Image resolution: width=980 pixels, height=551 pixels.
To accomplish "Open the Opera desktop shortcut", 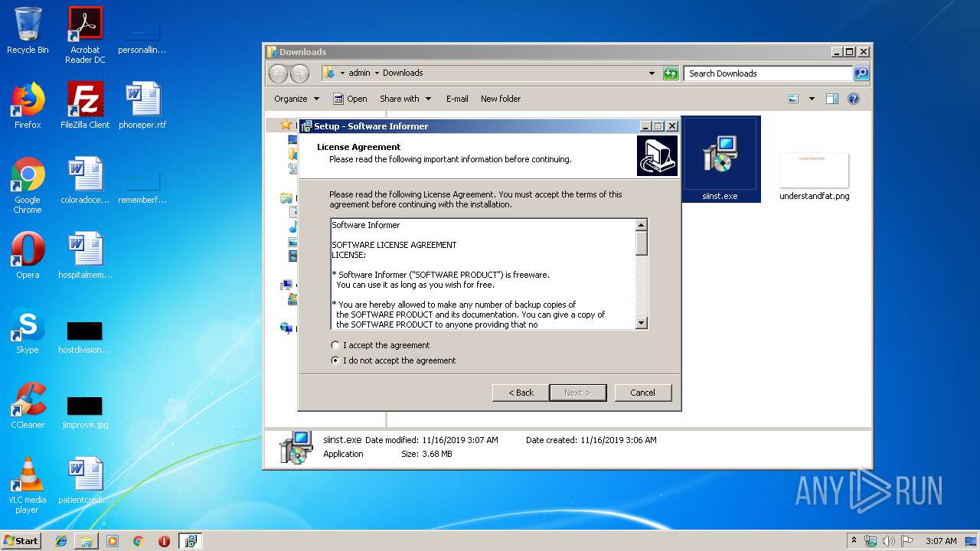I will point(28,256).
